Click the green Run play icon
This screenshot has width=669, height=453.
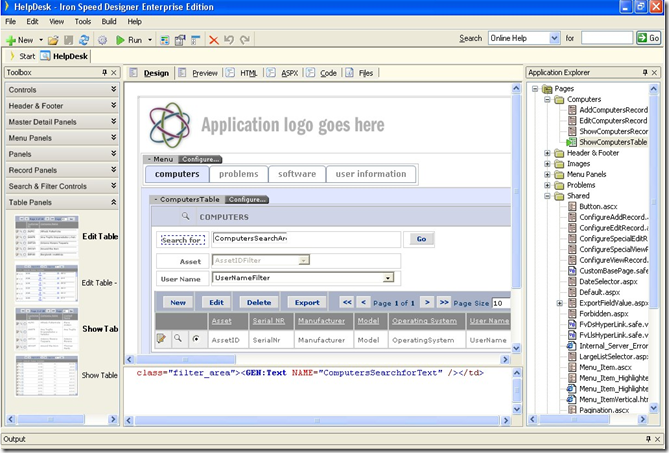[120, 40]
